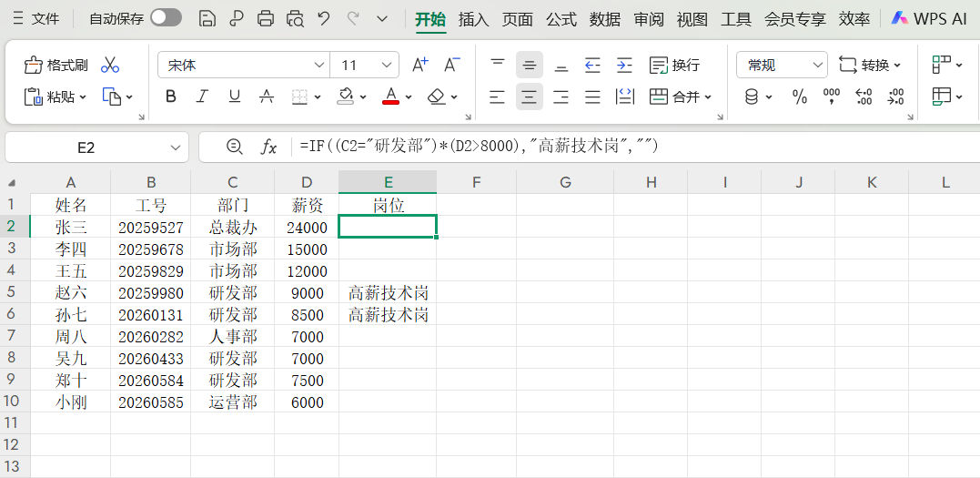The width and height of the screenshot is (980, 478).
Task: Apply strikethrough formatting icon
Action: tap(267, 97)
